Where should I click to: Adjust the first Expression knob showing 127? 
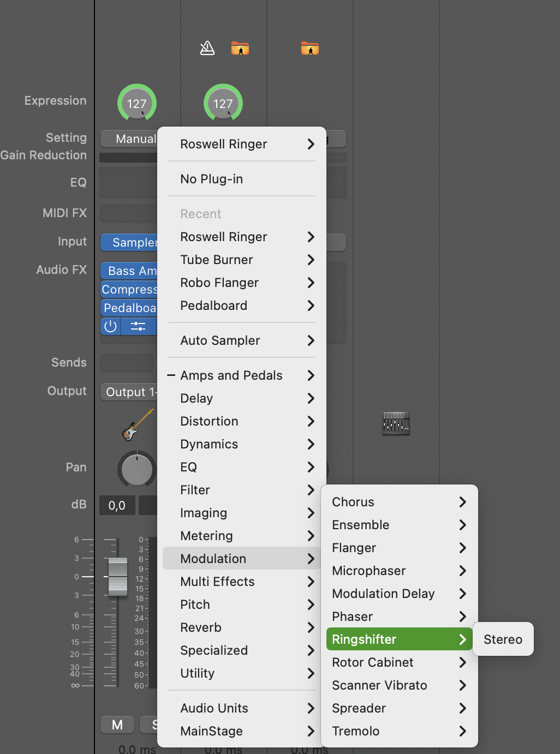(137, 103)
